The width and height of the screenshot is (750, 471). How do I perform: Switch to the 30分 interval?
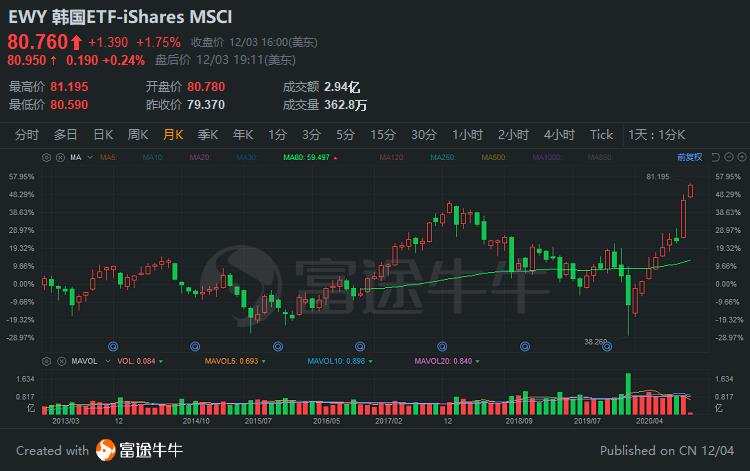[x=424, y=135]
